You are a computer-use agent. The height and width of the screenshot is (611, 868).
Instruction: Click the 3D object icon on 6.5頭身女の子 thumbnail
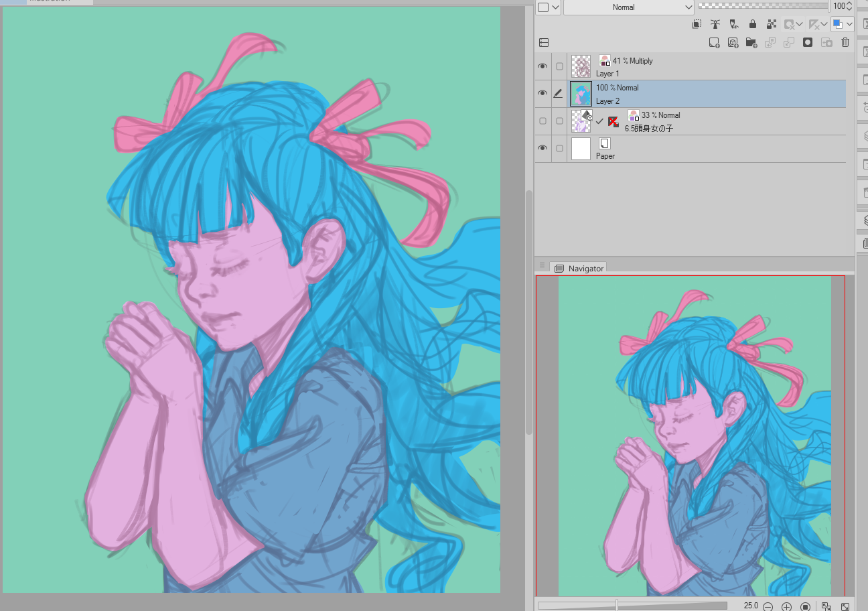coord(586,115)
